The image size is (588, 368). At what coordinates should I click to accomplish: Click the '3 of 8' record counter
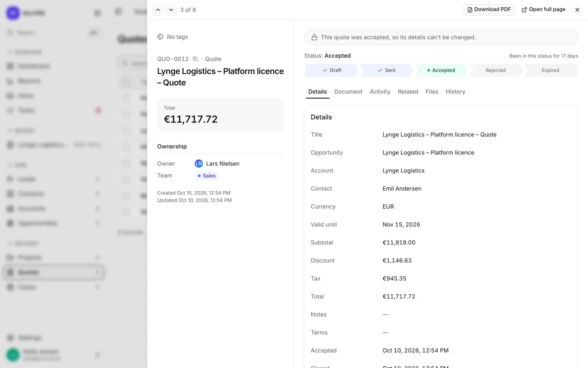point(188,10)
